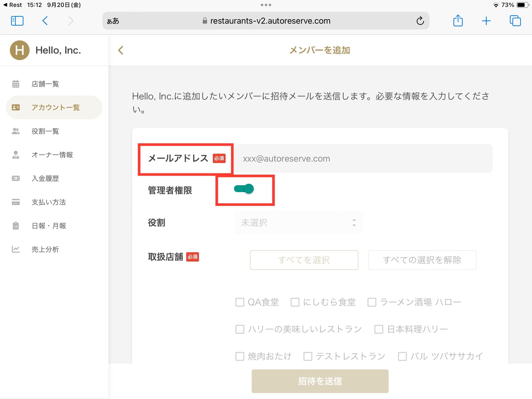Screen dimensions: 532x399
Task: Toggle the 管理者権限 switch off
Action: 244,189
